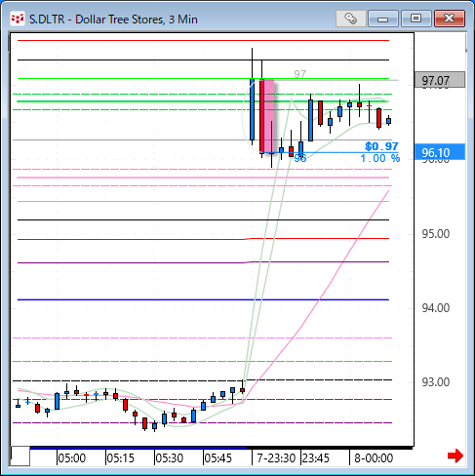Image resolution: width=475 pixels, height=476 pixels.
Task: Click the $0.97 blue value text
Action: (x=381, y=146)
